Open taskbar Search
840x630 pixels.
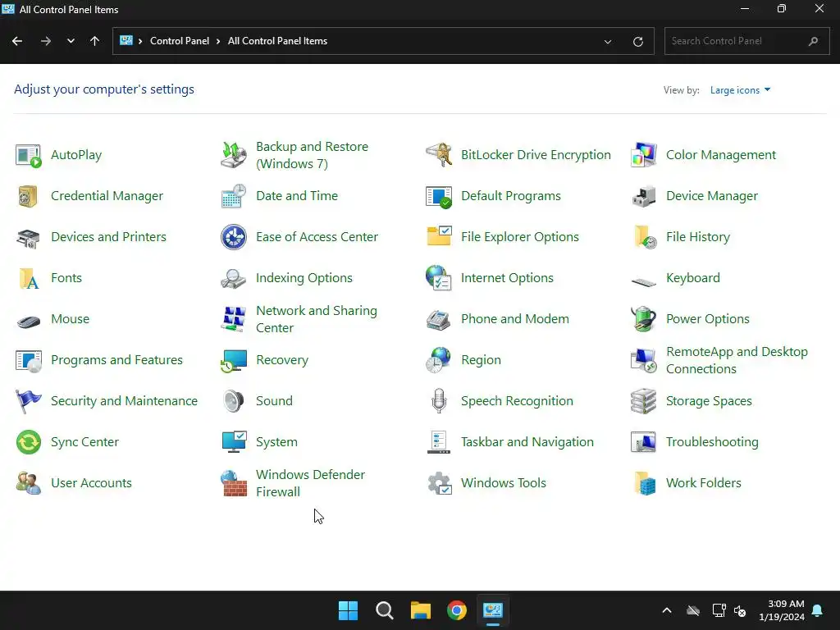click(385, 610)
